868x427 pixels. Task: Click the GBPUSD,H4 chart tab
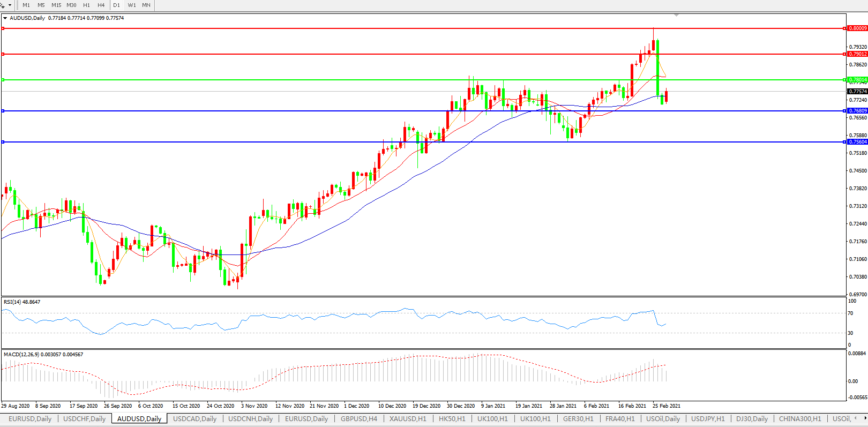(x=359, y=419)
